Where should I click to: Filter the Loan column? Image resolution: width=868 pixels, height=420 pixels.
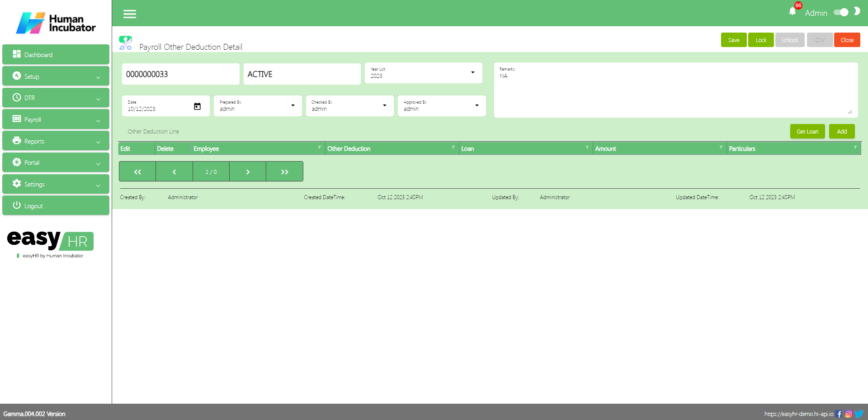pyautogui.click(x=587, y=148)
